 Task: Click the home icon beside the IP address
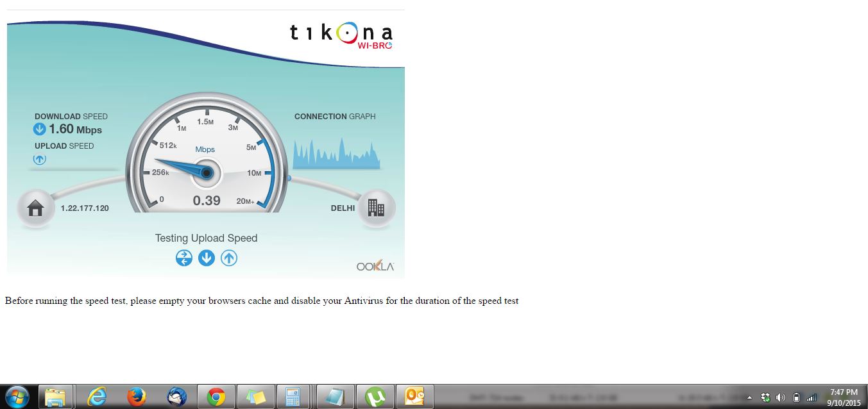point(35,208)
